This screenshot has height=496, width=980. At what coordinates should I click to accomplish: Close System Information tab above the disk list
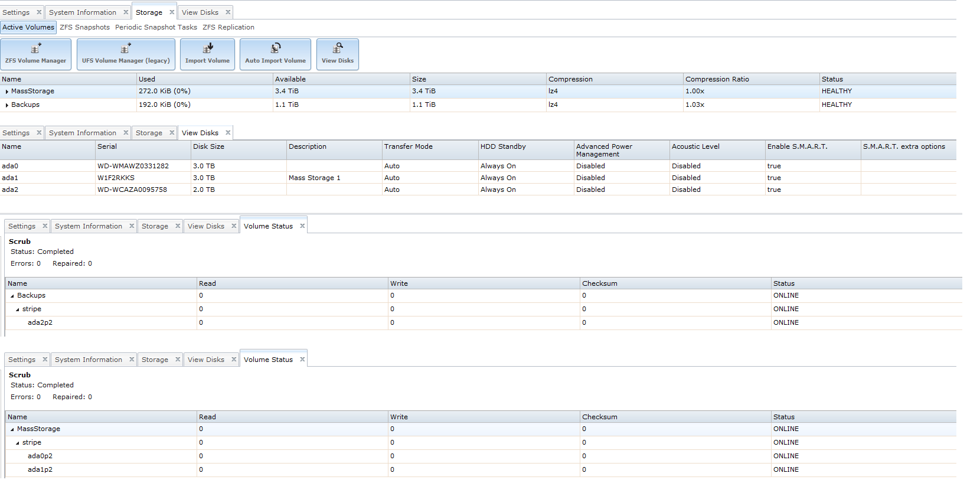tap(126, 133)
